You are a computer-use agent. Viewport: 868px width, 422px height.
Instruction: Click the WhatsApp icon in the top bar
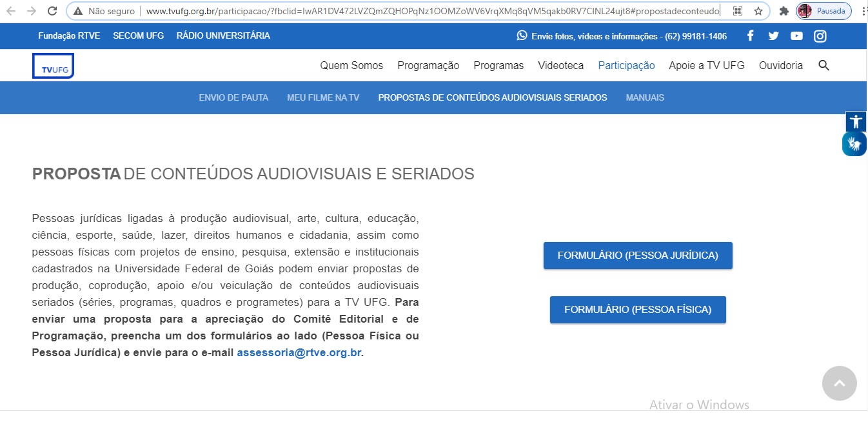pos(522,35)
